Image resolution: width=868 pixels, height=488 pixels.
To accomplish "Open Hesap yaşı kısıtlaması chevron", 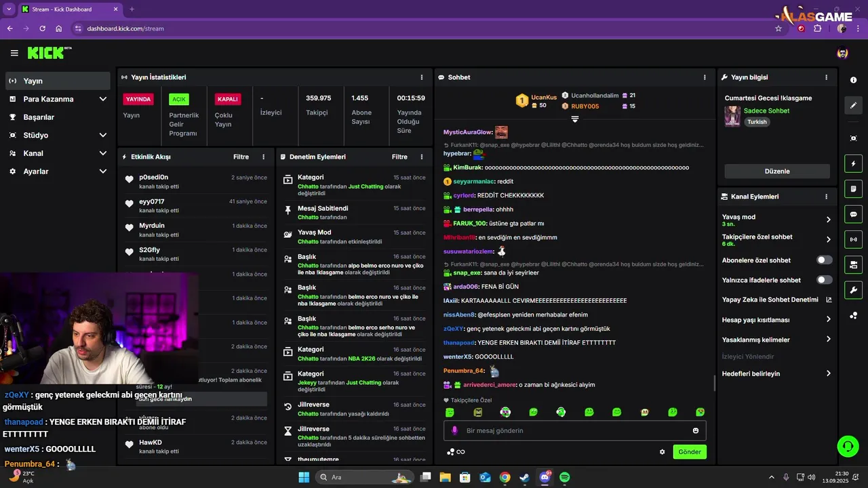I will [x=829, y=319].
